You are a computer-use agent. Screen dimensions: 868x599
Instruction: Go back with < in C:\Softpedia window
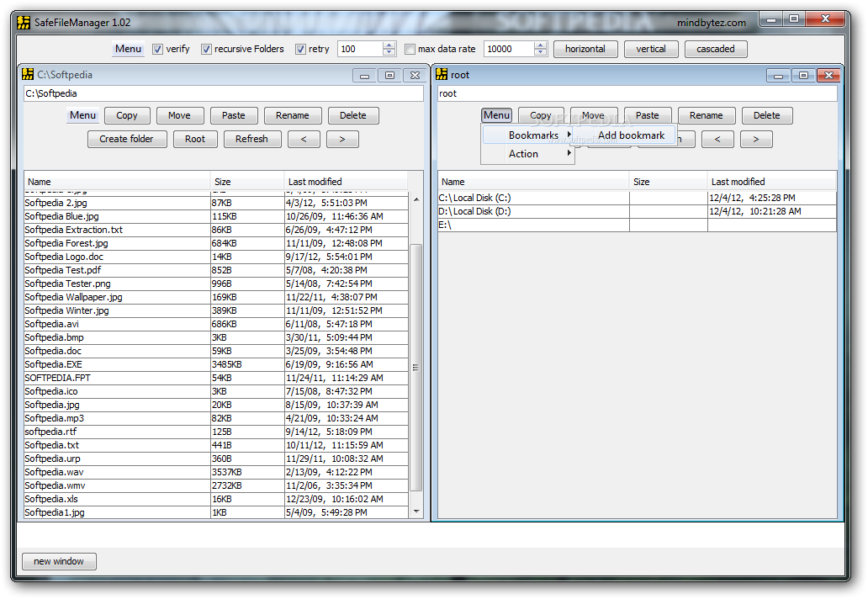coord(304,139)
